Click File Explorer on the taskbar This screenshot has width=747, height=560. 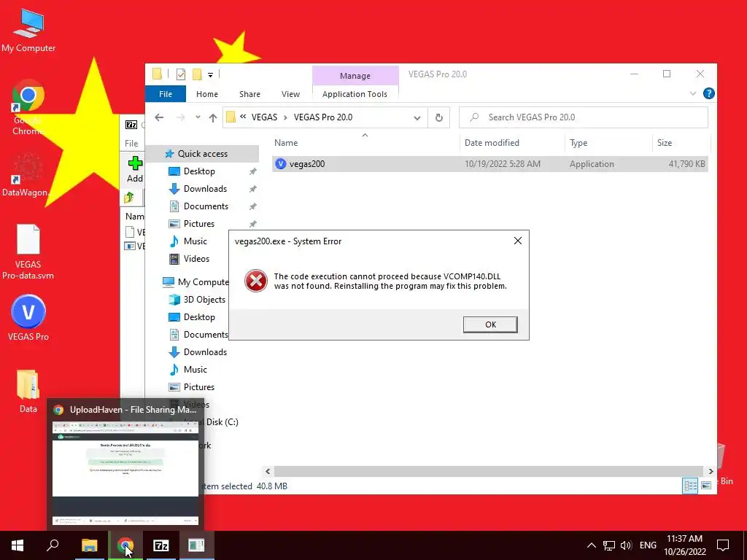click(90, 545)
